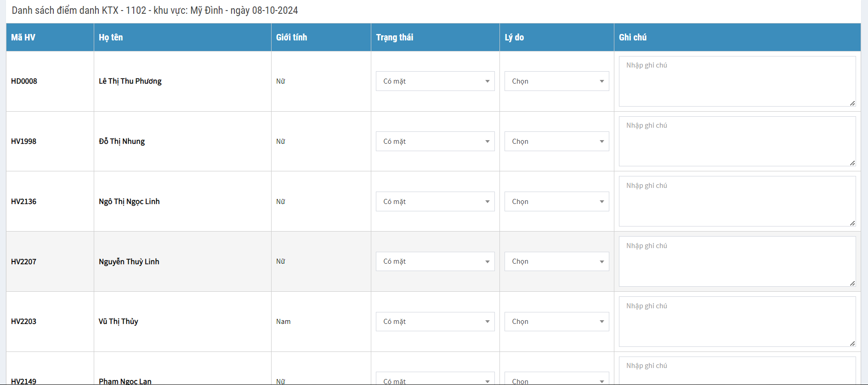Click the Mã HV column header
Image resolution: width=868 pixels, height=385 pixels.
coord(23,38)
